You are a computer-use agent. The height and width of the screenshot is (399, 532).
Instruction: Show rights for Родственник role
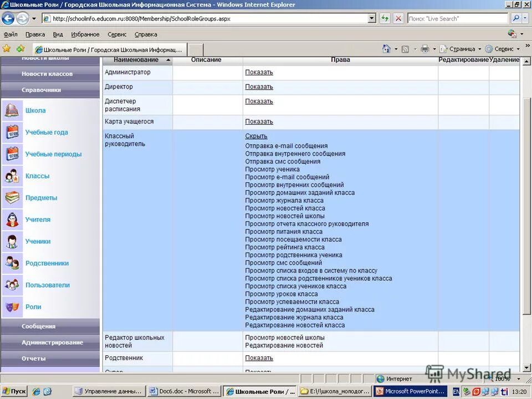[259, 359]
